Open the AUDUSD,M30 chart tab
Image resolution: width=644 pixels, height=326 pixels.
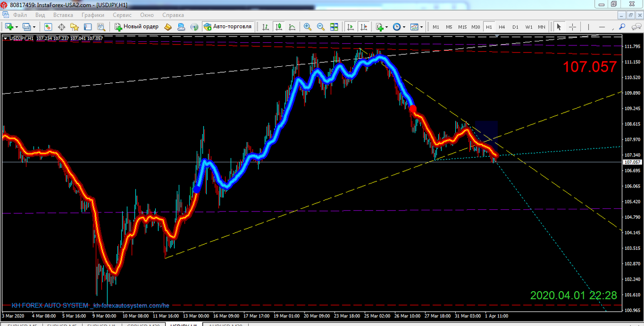click(226, 325)
